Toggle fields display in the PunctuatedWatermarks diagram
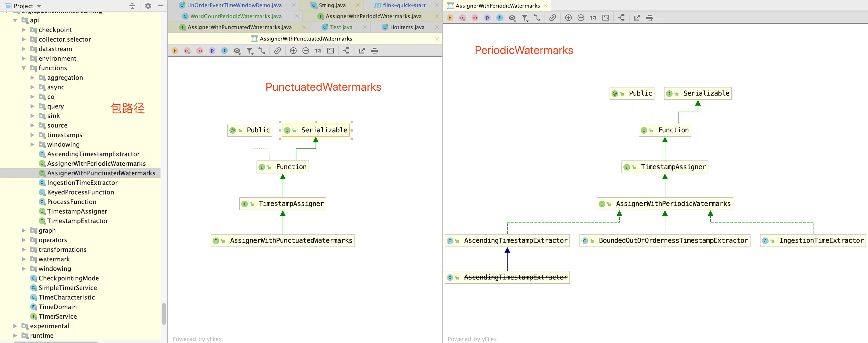This screenshot has height=343, width=868. point(175,51)
